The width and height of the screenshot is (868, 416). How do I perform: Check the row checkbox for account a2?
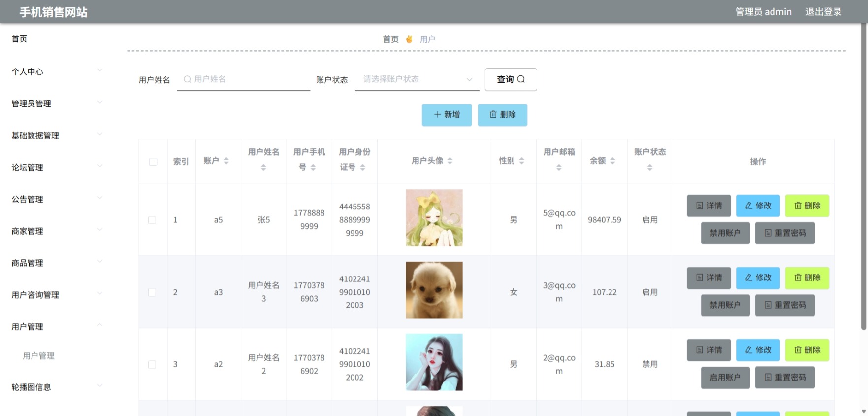pyautogui.click(x=152, y=365)
